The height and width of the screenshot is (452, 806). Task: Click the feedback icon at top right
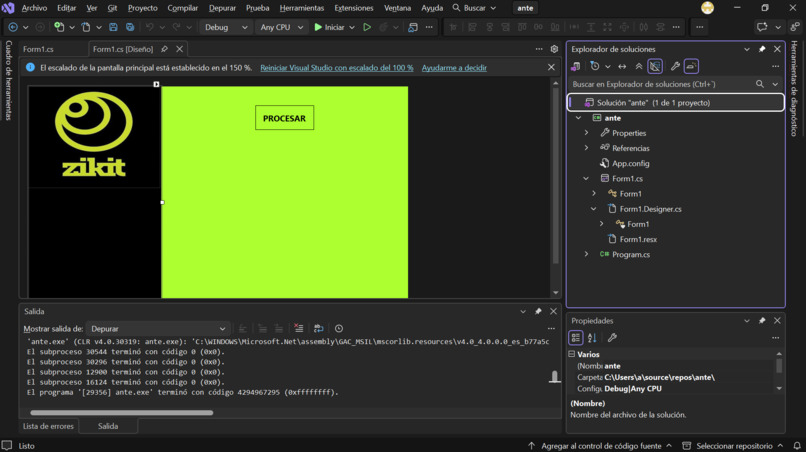[762, 27]
